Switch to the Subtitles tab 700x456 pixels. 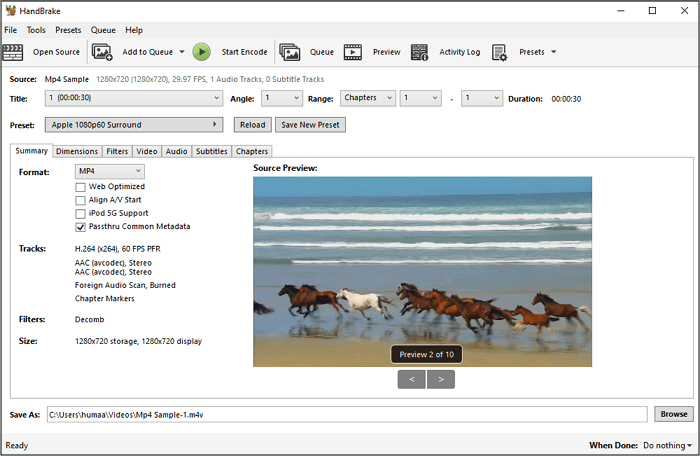point(211,151)
